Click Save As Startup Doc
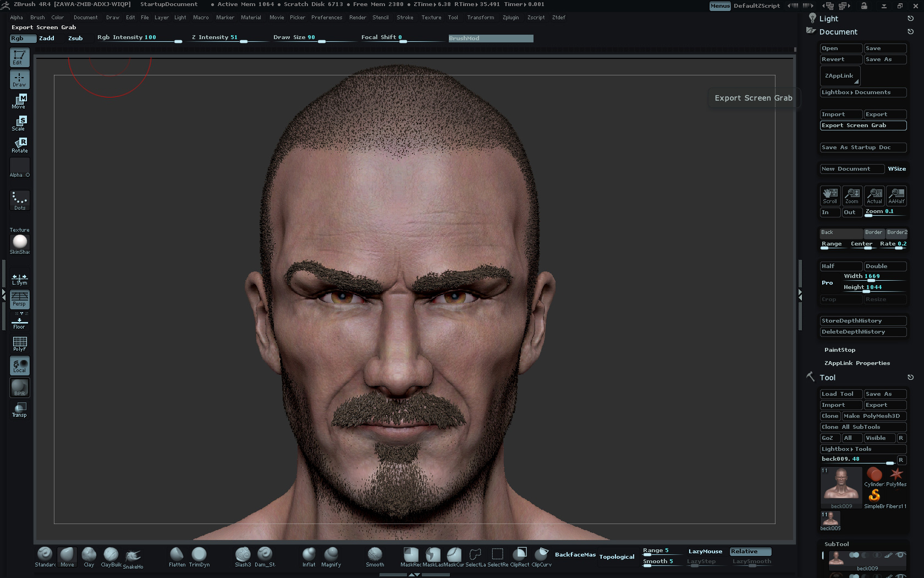Viewport: 924px width, 578px height. tap(863, 148)
